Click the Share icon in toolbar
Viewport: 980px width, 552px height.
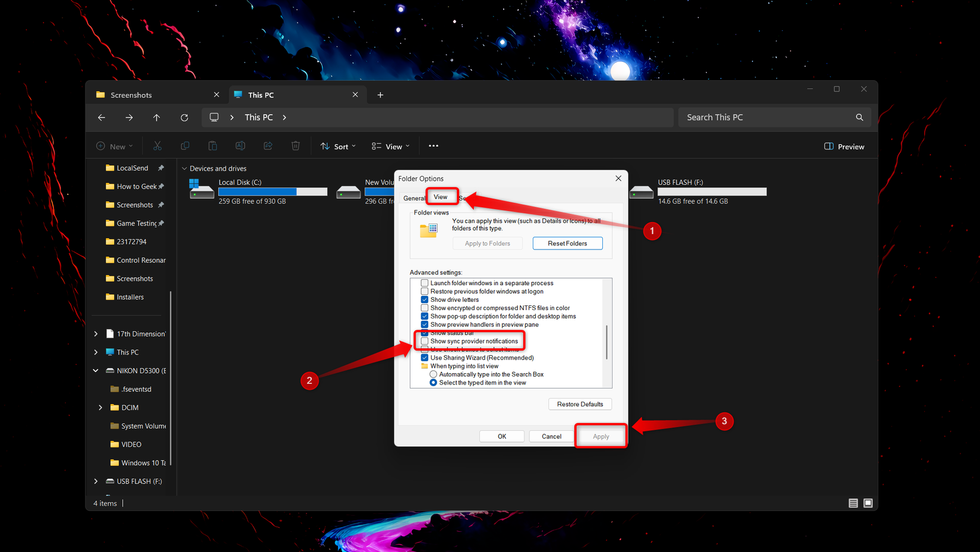point(268,146)
